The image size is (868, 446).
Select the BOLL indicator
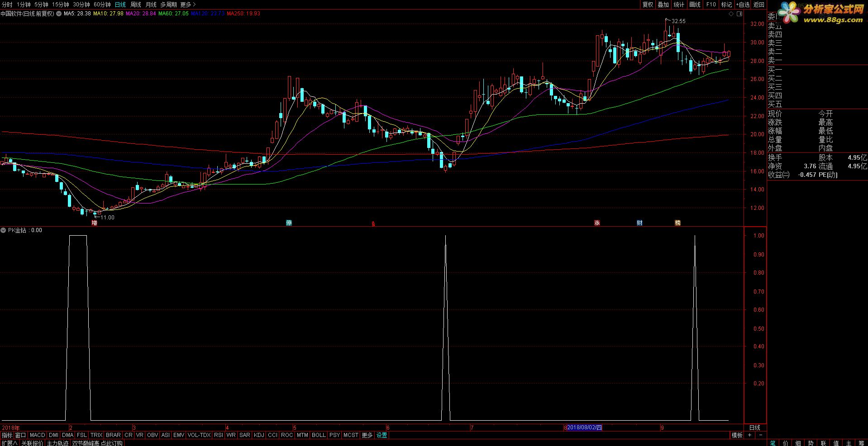(319, 435)
